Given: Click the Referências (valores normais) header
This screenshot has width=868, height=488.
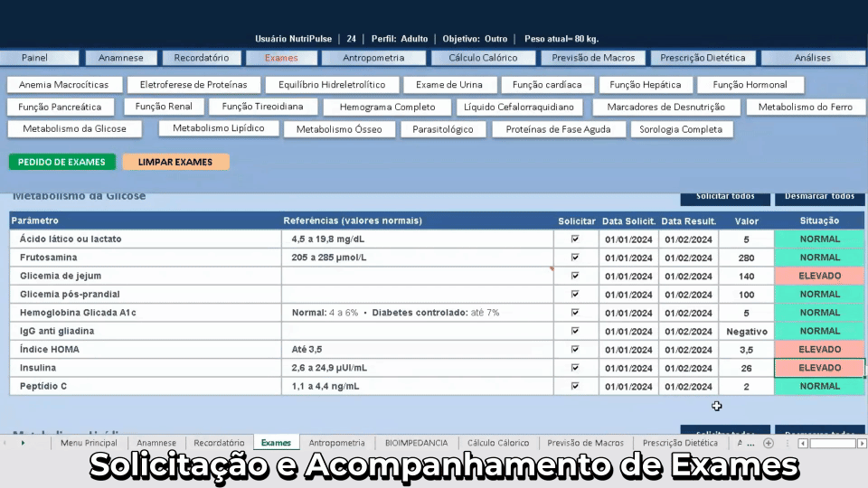Looking at the screenshot, I should click(353, 221).
